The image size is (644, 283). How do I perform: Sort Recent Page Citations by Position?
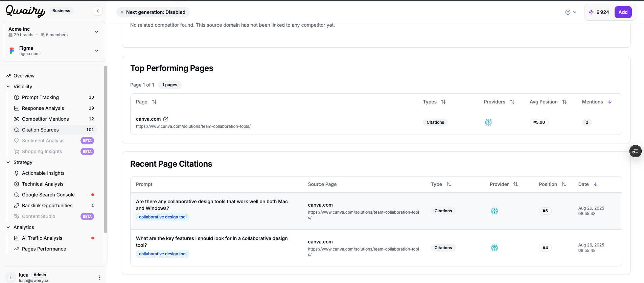point(564,184)
